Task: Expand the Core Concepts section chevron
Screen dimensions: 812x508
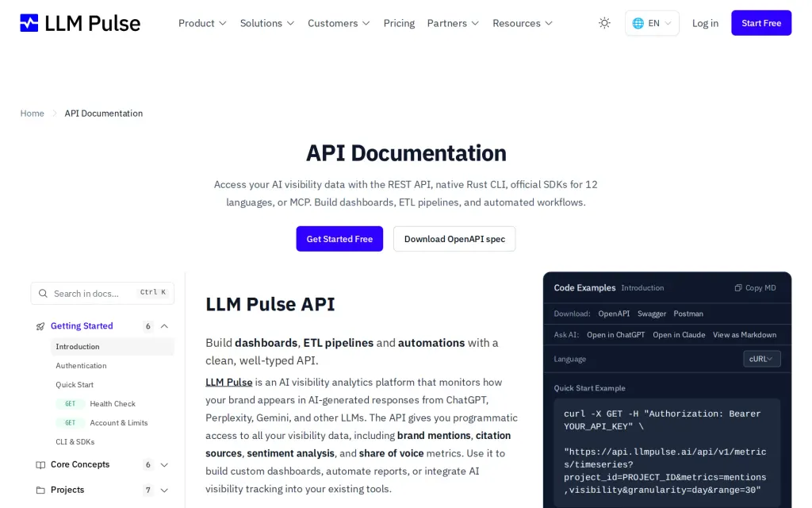Action: point(164,465)
